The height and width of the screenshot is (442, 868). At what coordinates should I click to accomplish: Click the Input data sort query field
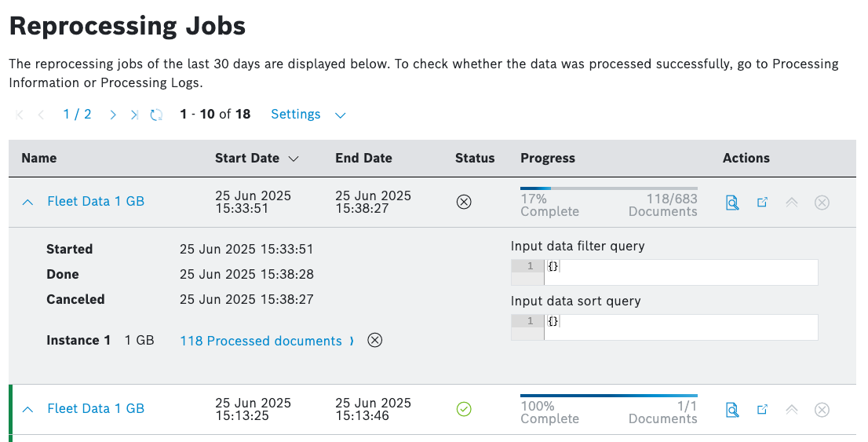coord(680,327)
